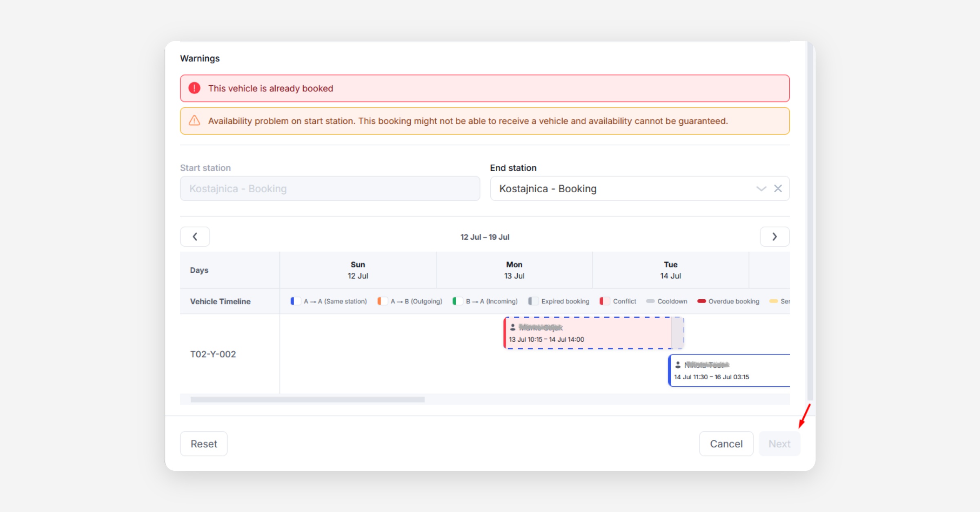Click the vehicle row label T02-Y-002
Viewport: 980px width, 512px height.
[x=213, y=354]
